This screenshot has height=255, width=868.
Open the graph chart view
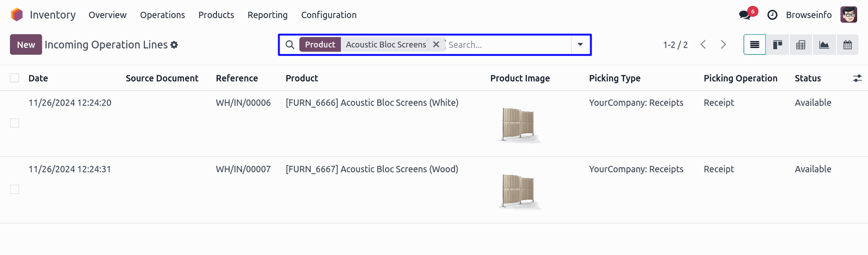(824, 45)
